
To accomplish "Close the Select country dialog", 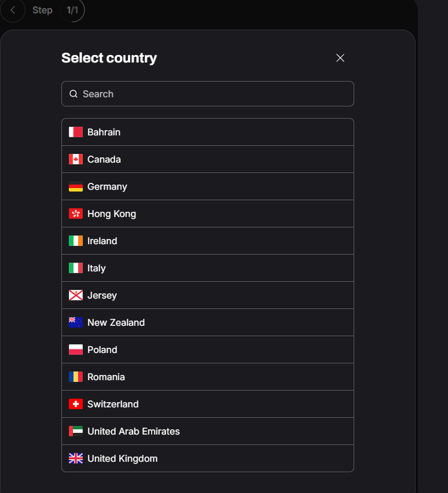I will (x=340, y=58).
